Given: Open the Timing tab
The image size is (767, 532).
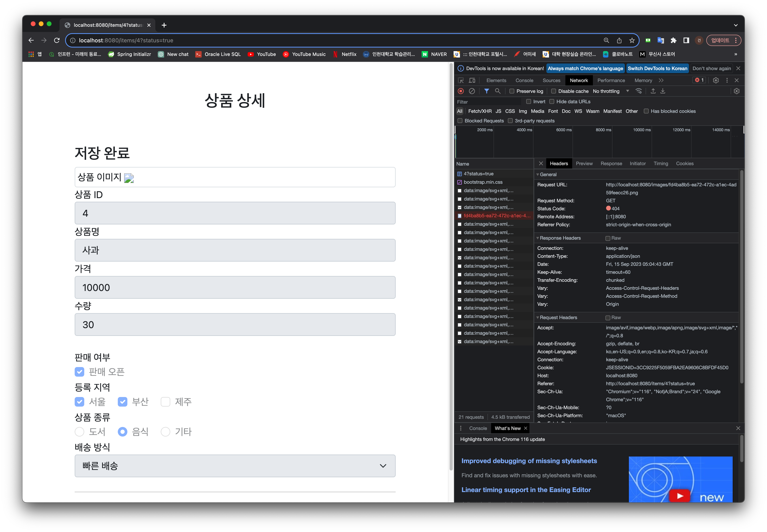Looking at the screenshot, I should [x=661, y=163].
